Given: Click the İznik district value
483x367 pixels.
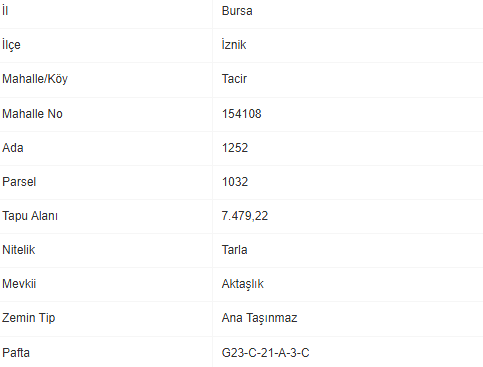Looking at the screenshot, I should click(x=234, y=45).
